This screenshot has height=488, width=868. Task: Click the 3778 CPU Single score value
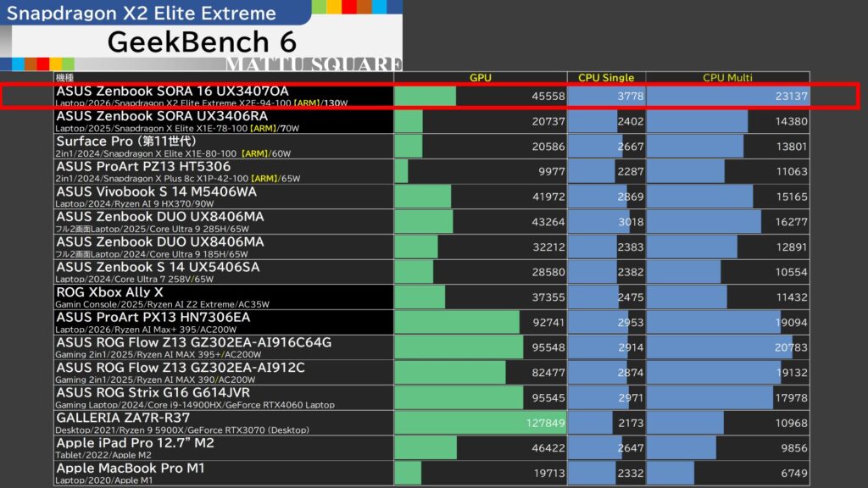click(x=632, y=97)
